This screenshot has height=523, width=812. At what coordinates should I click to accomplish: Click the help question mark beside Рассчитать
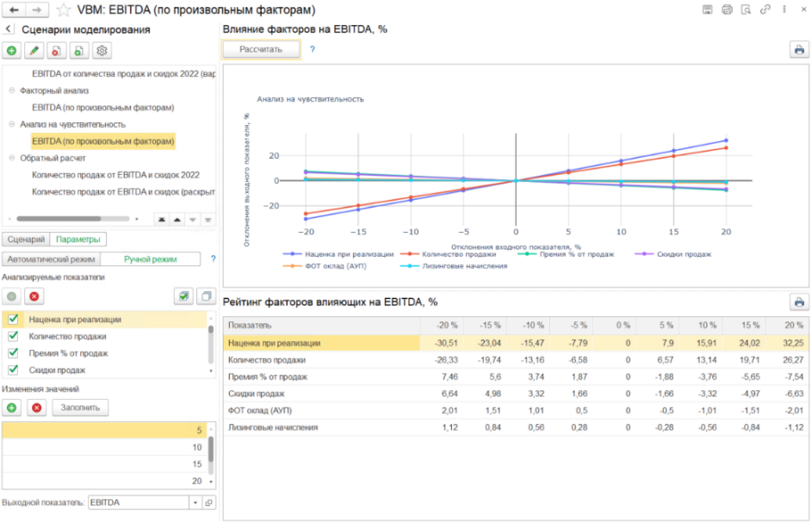click(313, 49)
